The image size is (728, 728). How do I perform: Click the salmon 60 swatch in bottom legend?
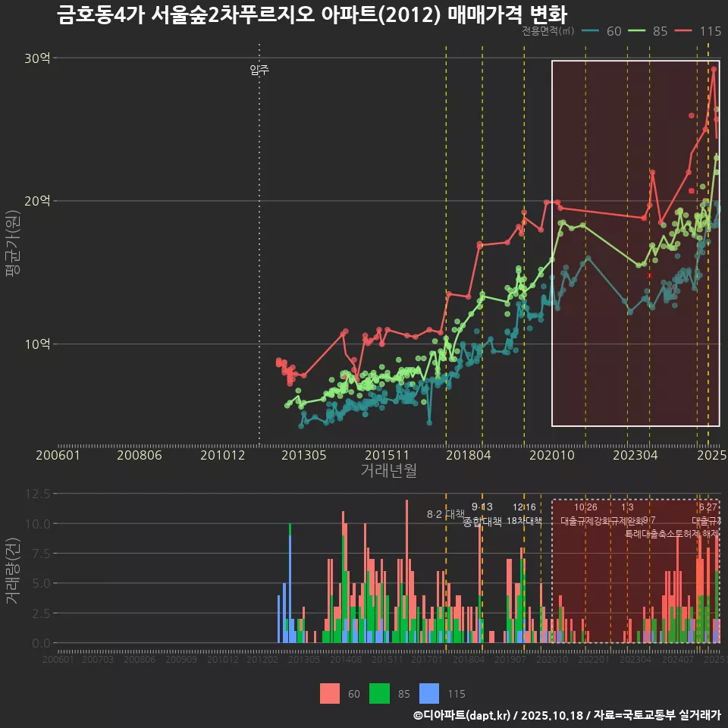(330, 693)
